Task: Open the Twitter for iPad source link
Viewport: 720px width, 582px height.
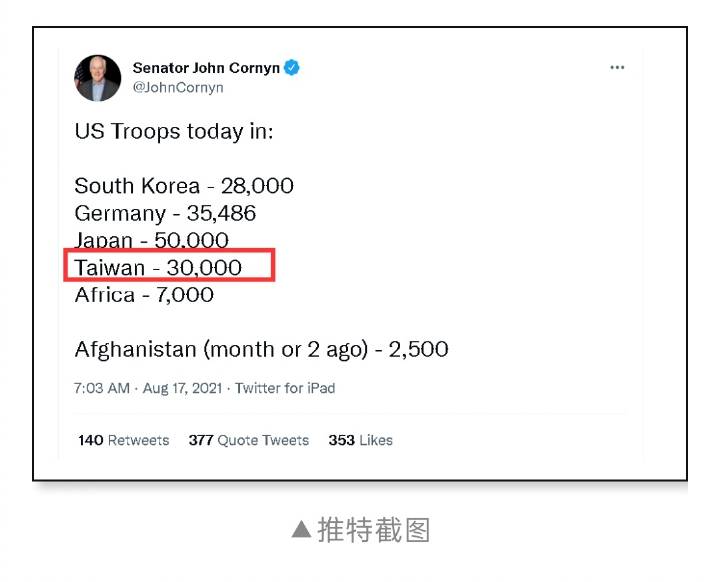Action: pos(285,388)
